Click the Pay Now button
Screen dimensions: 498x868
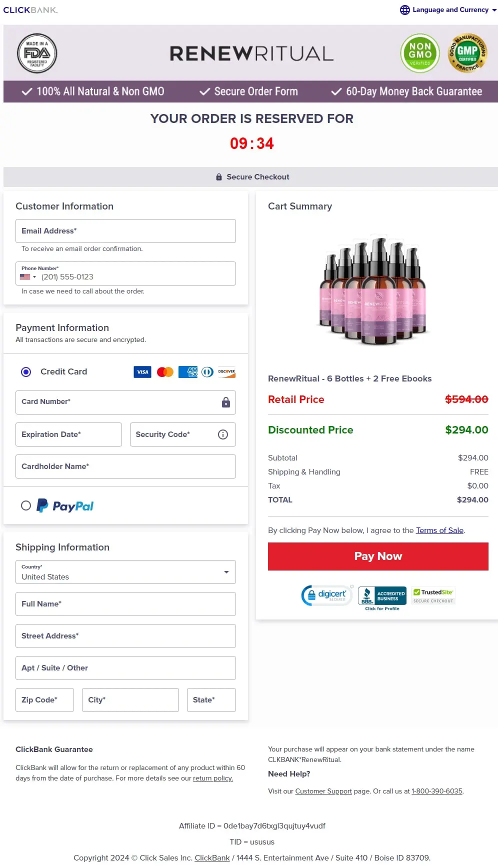(x=378, y=556)
